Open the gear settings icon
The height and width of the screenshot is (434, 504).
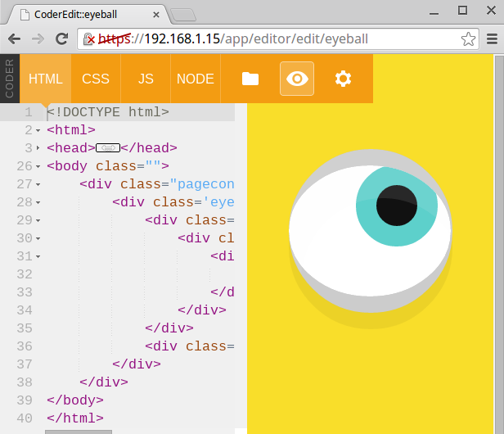tap(343, 79)
